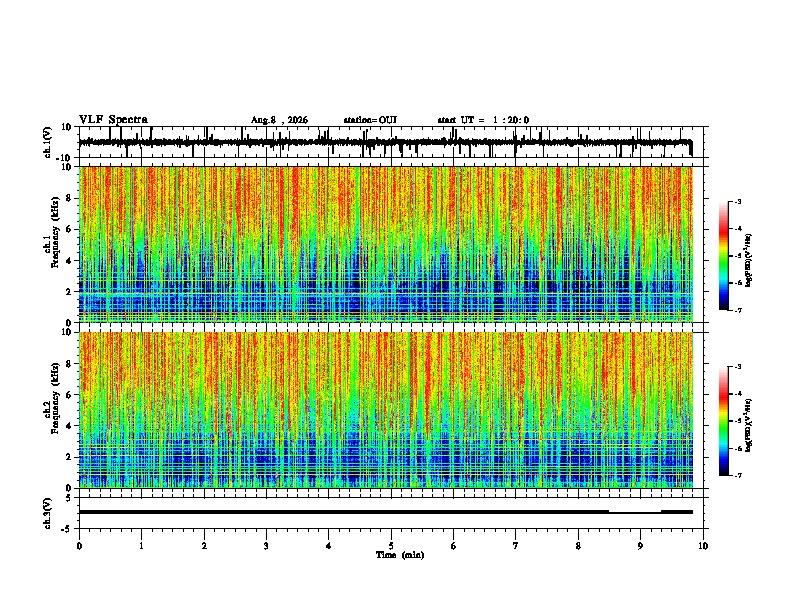Screen dimensions: 792x612
Task: Click the x-axis tick label "7"
Action: pos(516,546)
